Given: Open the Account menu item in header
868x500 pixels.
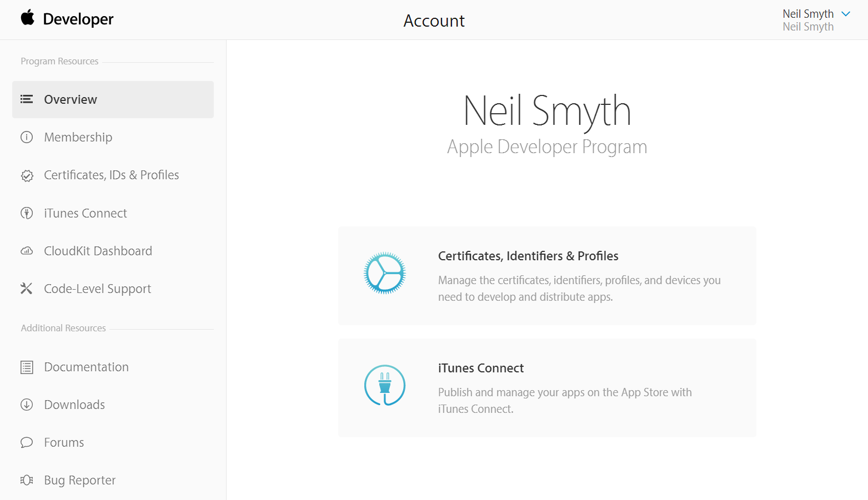Looking at the screenshot, I should 434,21.
